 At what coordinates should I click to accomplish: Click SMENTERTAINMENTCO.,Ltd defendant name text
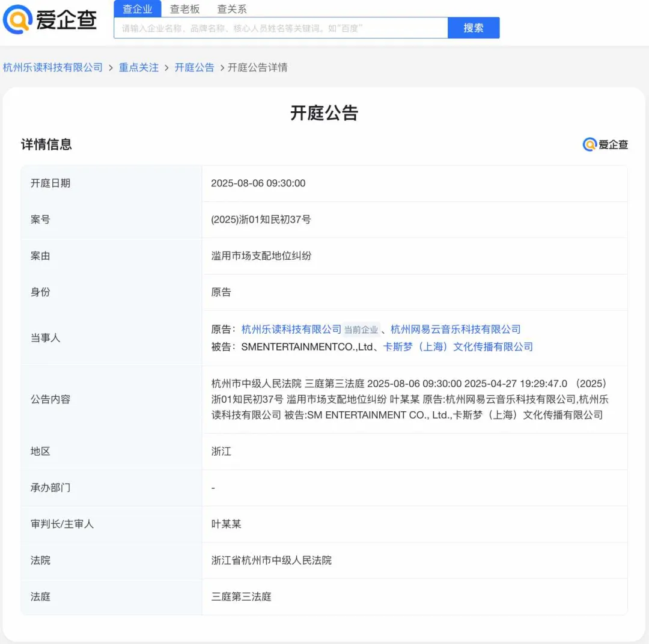tap(307, 347)
